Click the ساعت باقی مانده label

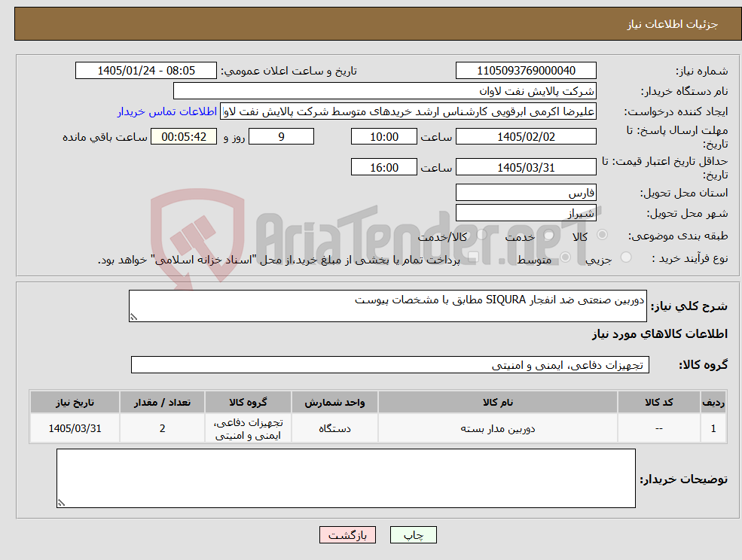[105, 137]
